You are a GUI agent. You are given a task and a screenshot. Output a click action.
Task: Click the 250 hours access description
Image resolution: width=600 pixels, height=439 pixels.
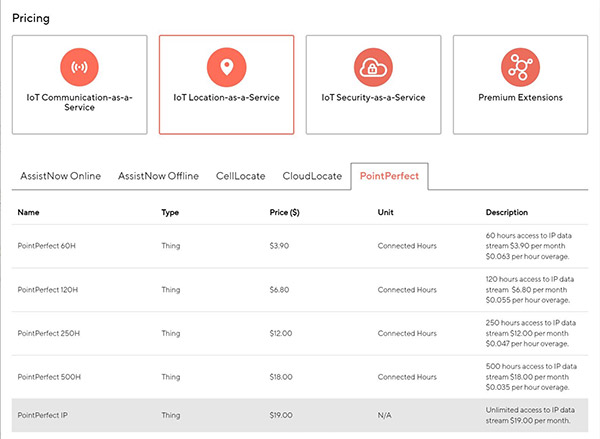[x=531, y=333]
